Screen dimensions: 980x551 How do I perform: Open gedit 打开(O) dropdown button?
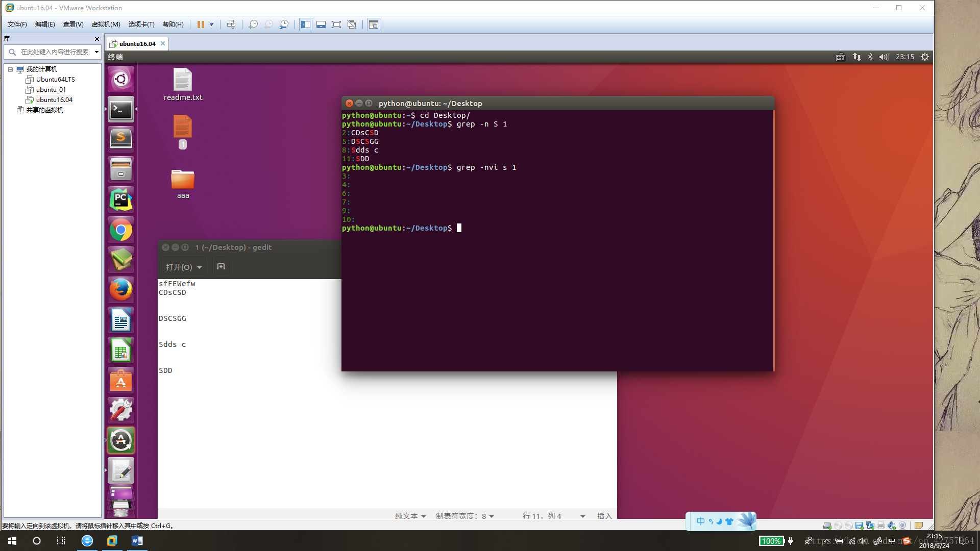[184, 267]
